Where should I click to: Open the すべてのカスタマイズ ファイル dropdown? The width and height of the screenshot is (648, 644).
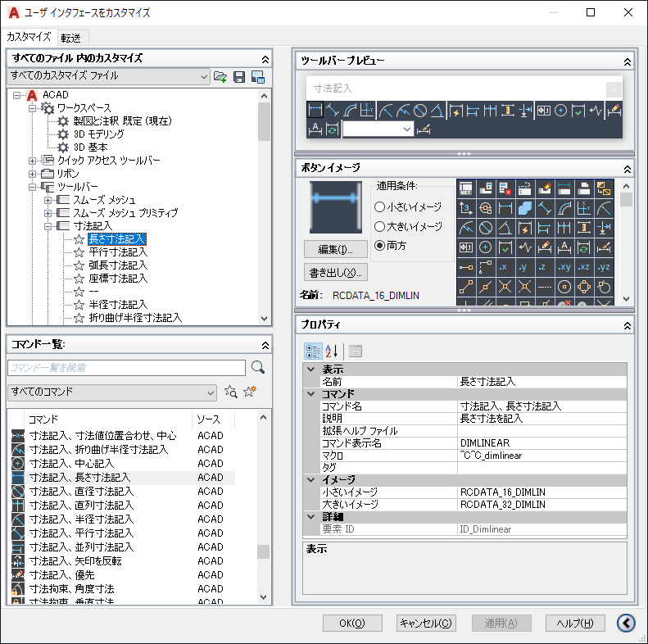point(108,76)
